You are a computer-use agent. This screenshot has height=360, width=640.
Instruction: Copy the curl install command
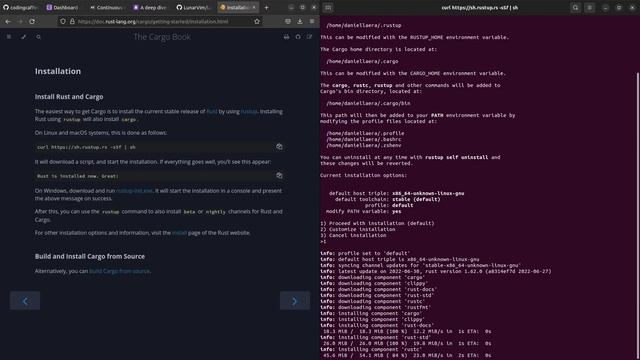point(279,147)
